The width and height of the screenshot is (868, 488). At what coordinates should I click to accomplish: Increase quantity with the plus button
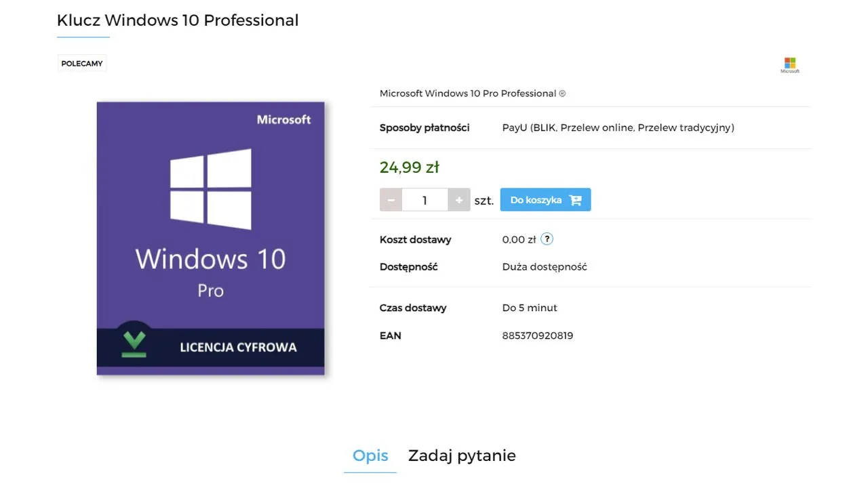point(459,200)
